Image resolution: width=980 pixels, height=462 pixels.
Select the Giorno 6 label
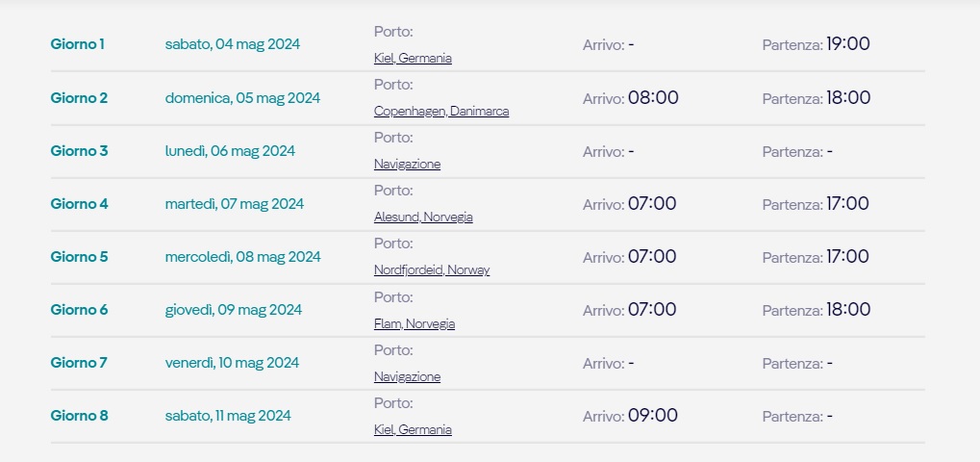coord(79,310)
